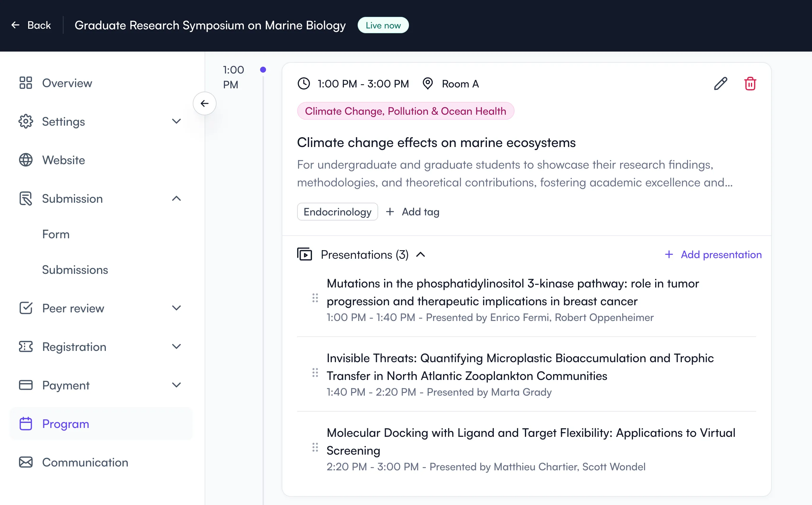Click the Climate Change, Pollution & Ocean Health badge
Viewport: 812px width, 505px height.
click(x=405, y=111)
